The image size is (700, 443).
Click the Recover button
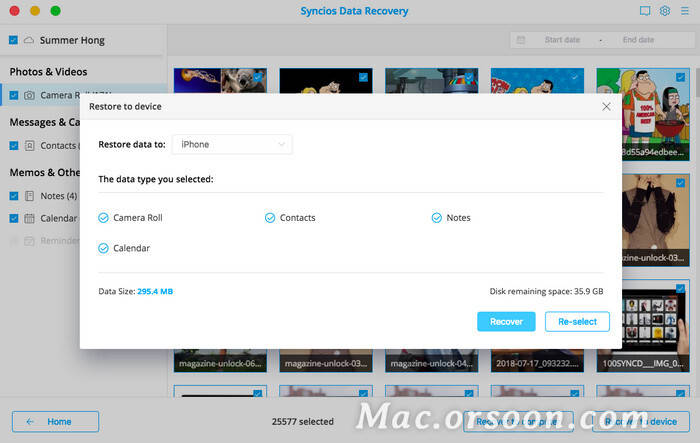506,322
